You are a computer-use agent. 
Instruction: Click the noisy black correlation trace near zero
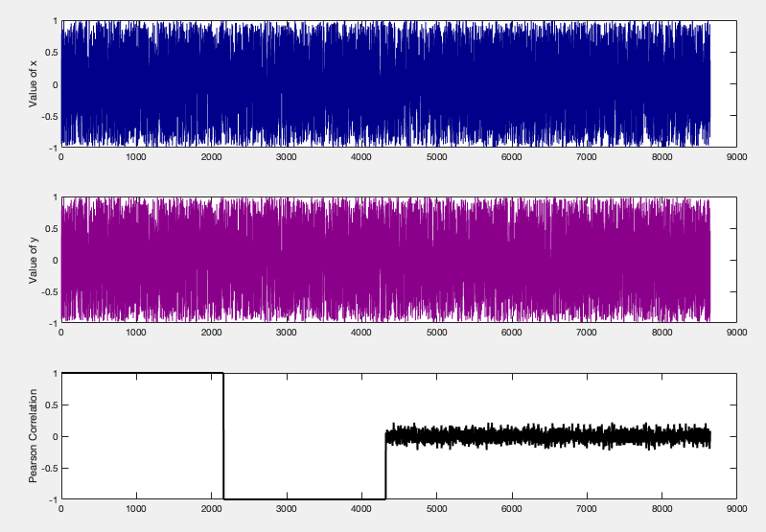547,436
